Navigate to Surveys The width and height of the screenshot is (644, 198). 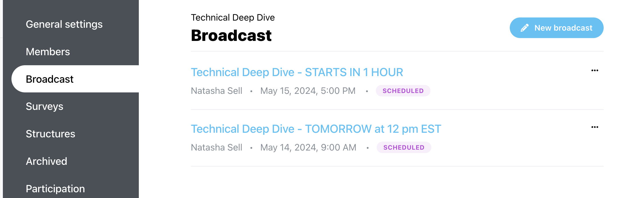click(x=44, y=106)
